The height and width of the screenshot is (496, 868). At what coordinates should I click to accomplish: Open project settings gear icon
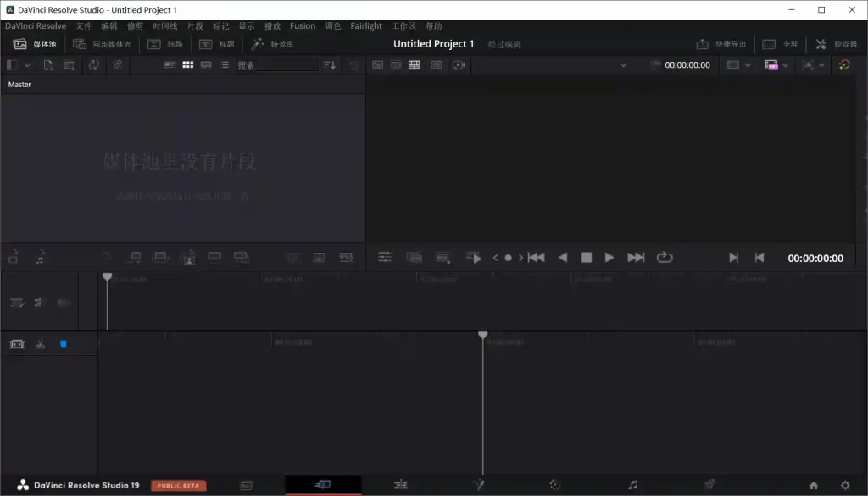pos(844,485)
